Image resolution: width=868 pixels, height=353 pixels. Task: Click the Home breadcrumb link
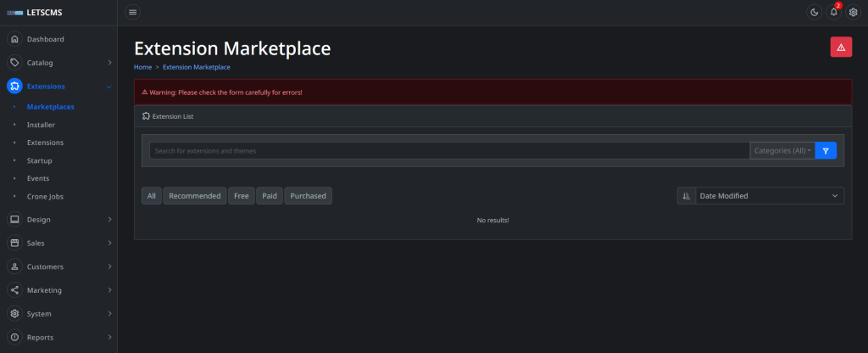(142, 67)
